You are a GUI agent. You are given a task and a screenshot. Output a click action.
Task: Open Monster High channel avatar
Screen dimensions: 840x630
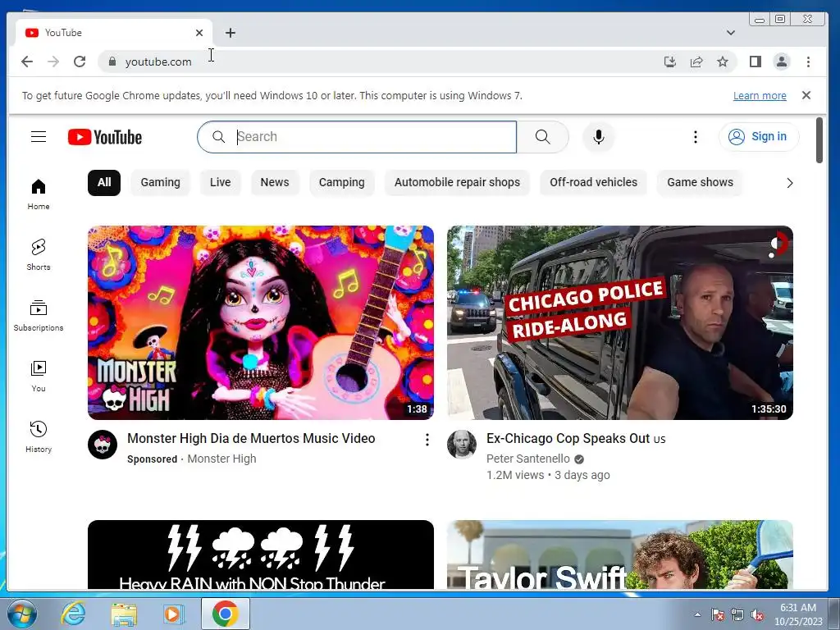coord(103,444)
